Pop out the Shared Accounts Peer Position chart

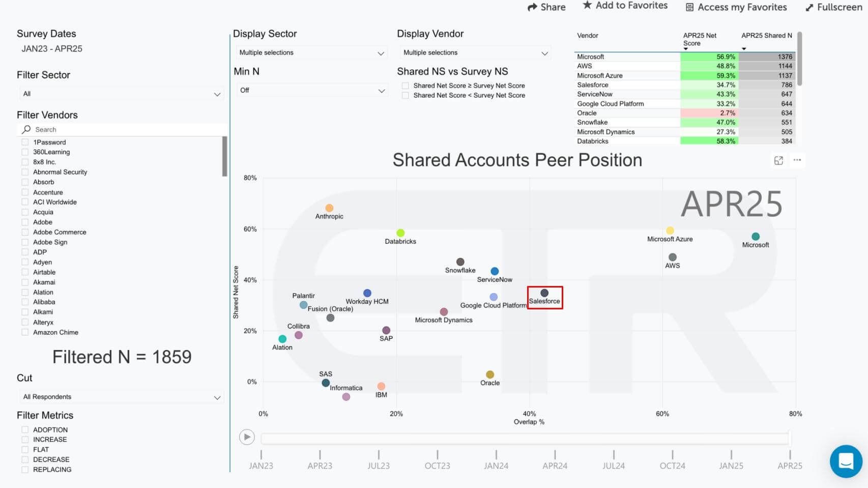(779, 160)
